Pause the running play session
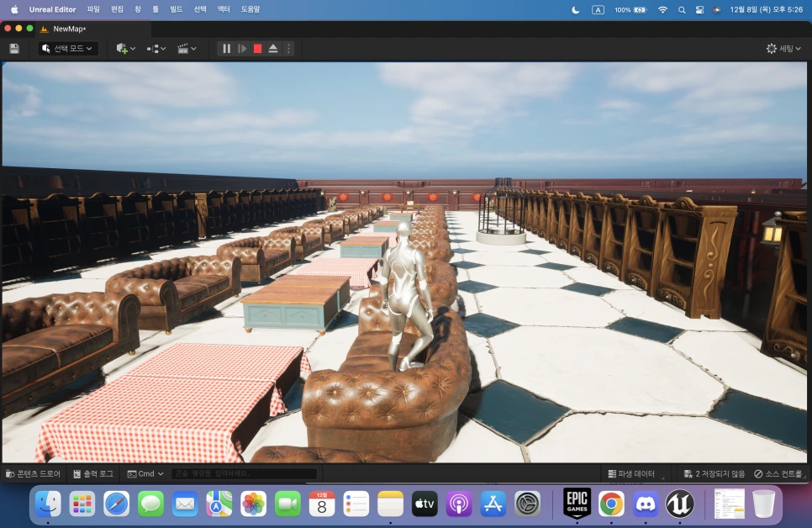Screen dimensions: 812x528 pos(226,48)
